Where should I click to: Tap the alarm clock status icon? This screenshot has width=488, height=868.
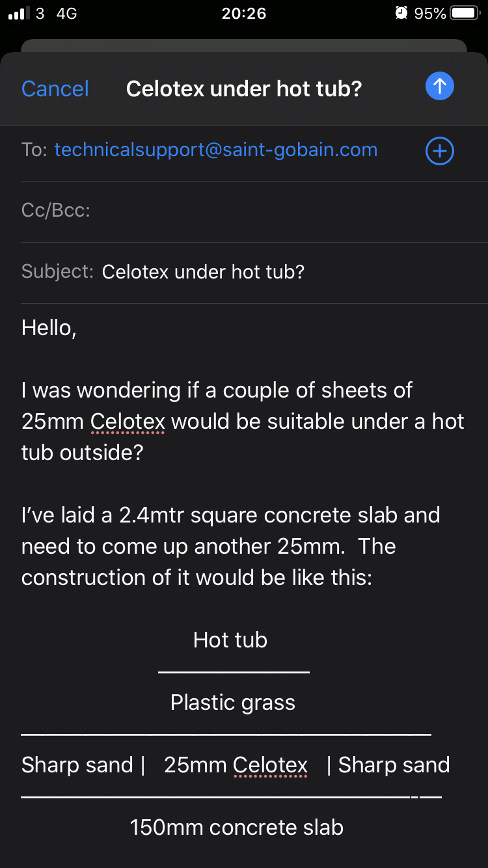(x=401, y=13)
